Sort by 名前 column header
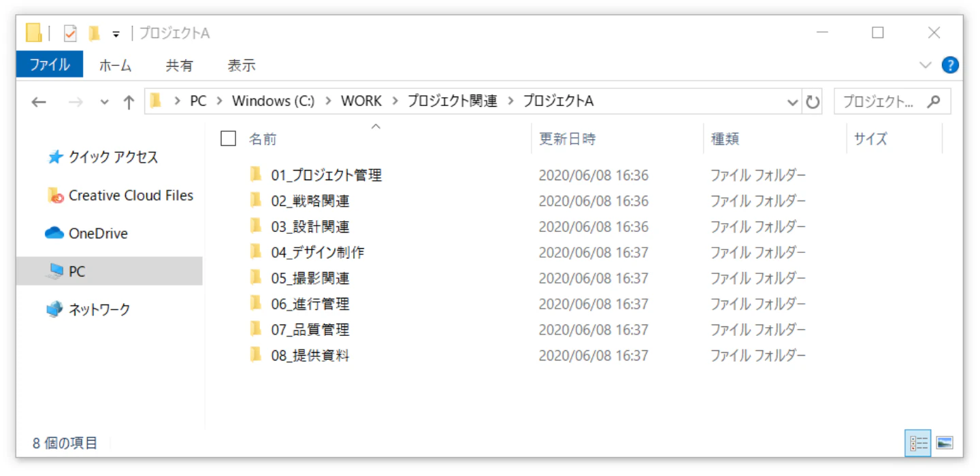980x476 pixels. tap(263, 139)
